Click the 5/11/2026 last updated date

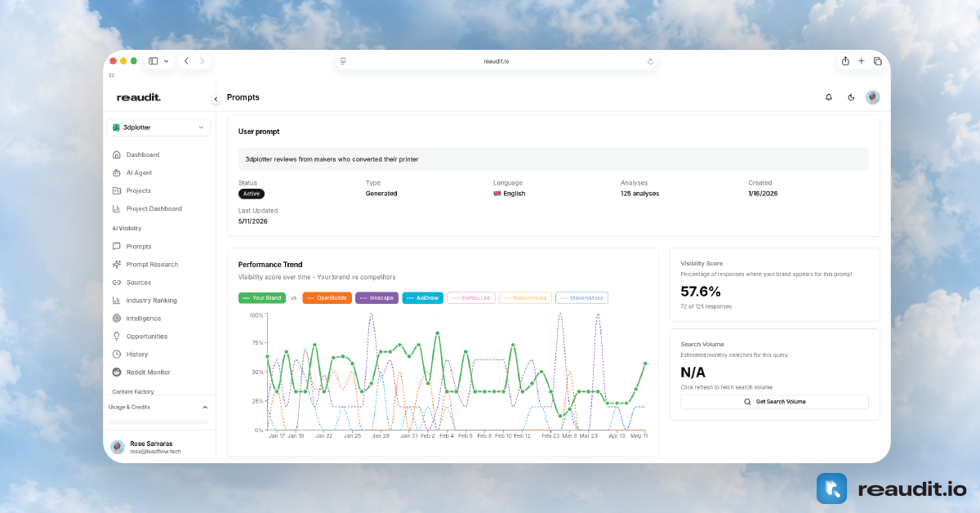[253, 221]
